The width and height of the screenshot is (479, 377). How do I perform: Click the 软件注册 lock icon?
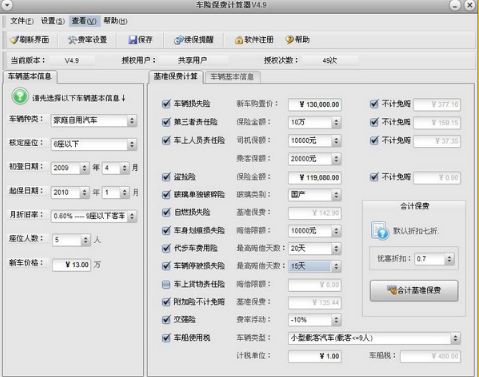[x=239, y=40]
